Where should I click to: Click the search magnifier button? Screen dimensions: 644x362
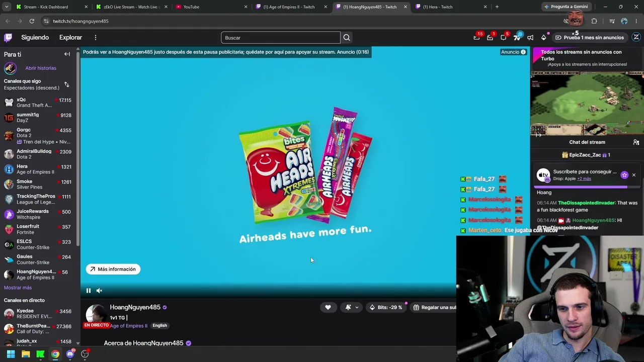point(347,38)
